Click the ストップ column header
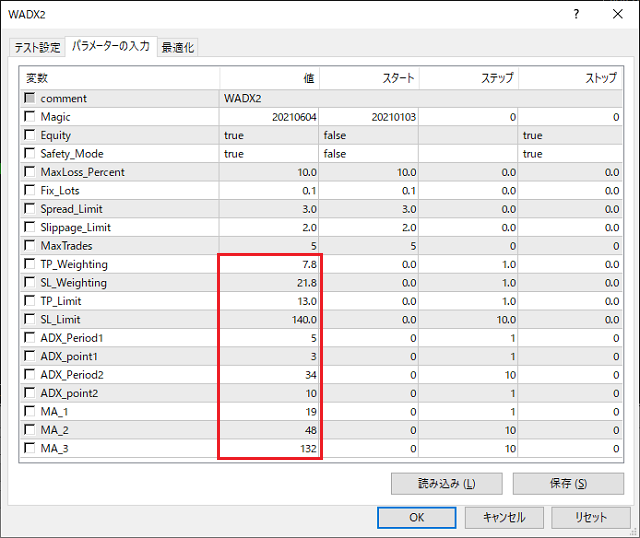This screenshot has width=640, height=538. (x=571, y=78)
